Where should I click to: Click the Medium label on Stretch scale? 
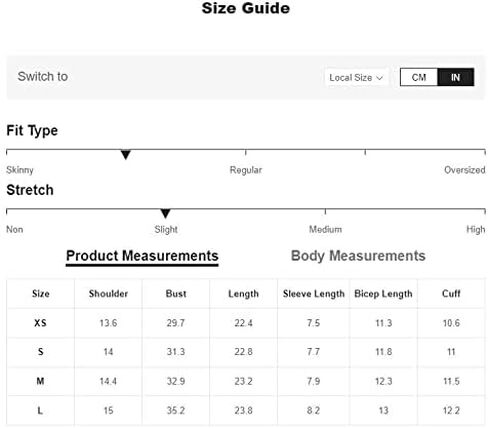click(325, 229)
